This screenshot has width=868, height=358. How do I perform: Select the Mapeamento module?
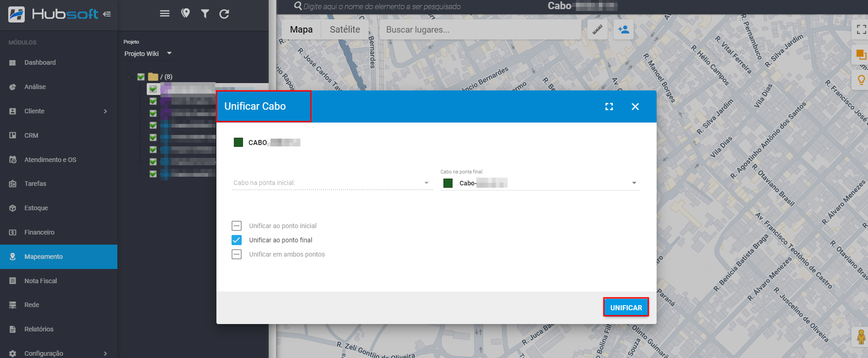59,257
